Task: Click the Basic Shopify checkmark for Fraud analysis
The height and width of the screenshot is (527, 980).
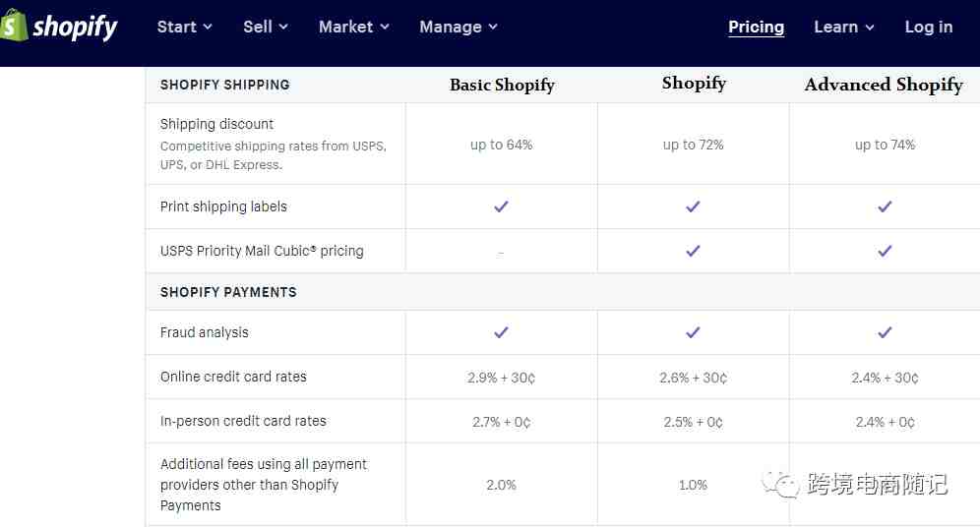Action: [501, 332]
